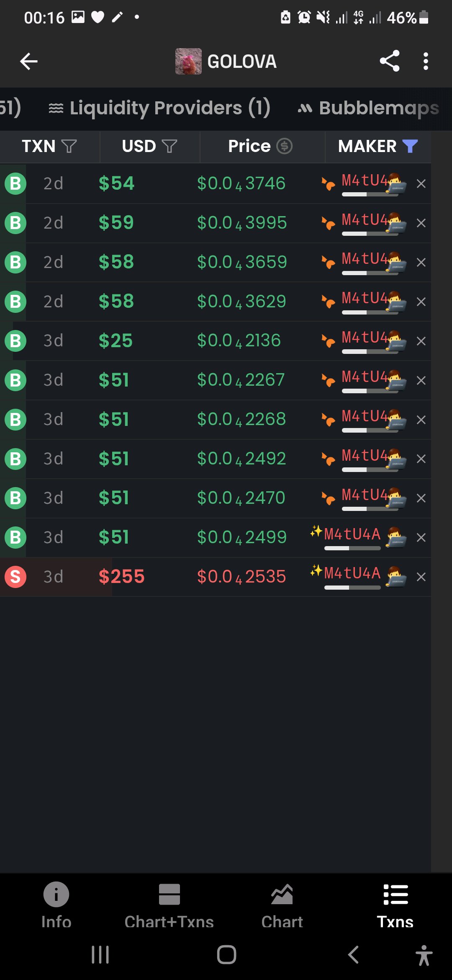Switch to Liquidity Providers (1) tab
The width and height of the screenshot is (452, 980).
(159, 108)
